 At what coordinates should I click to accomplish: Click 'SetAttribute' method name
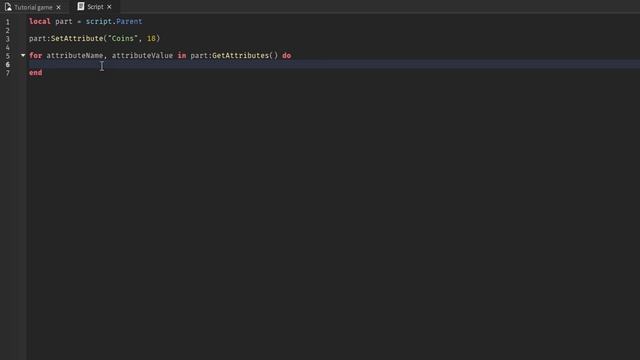click(77, 38)
